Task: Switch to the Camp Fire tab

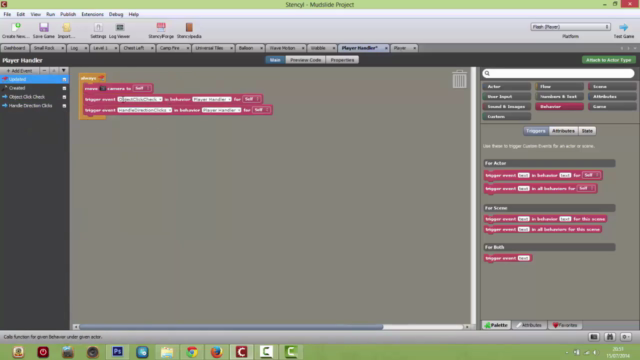Action: [x=170, y=48]
